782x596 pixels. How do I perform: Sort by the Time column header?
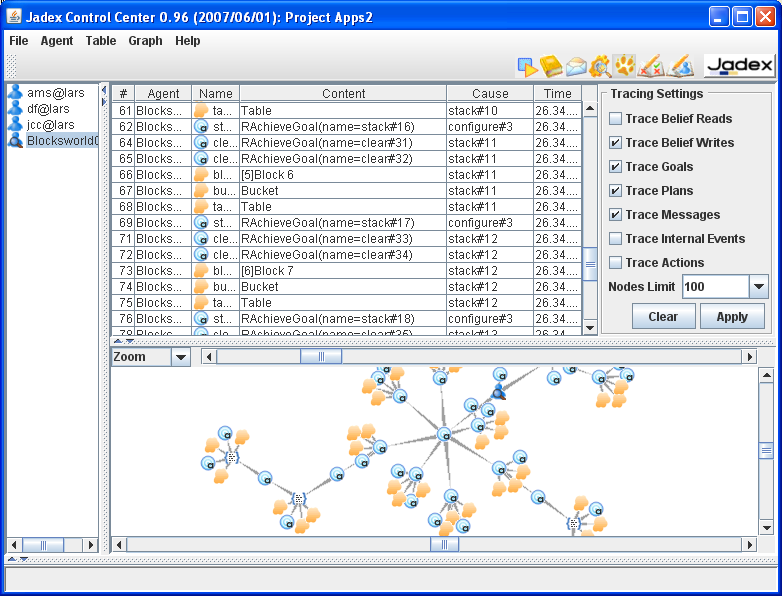[x=558, y=93]
